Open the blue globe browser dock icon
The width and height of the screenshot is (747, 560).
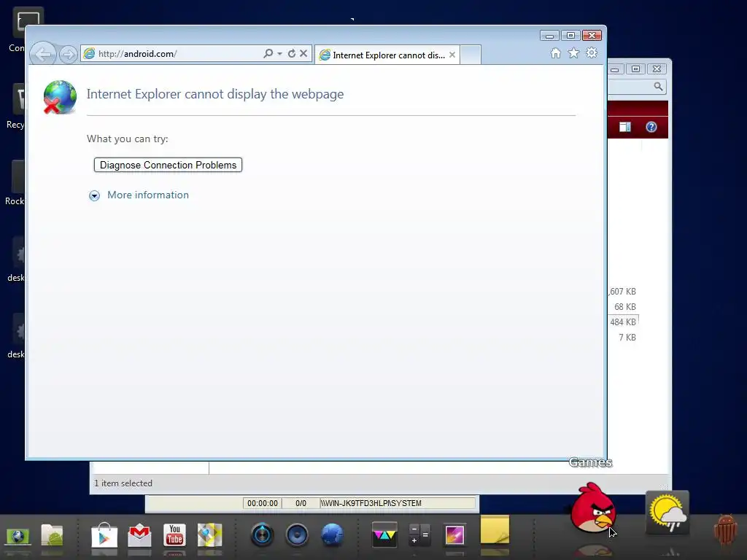tap(332, 534)
